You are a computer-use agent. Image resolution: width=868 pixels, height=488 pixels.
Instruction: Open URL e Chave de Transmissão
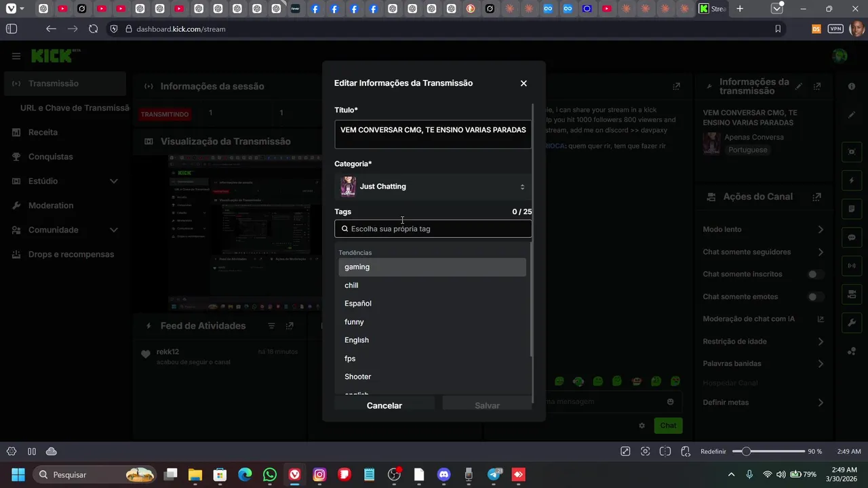[75, 108]
